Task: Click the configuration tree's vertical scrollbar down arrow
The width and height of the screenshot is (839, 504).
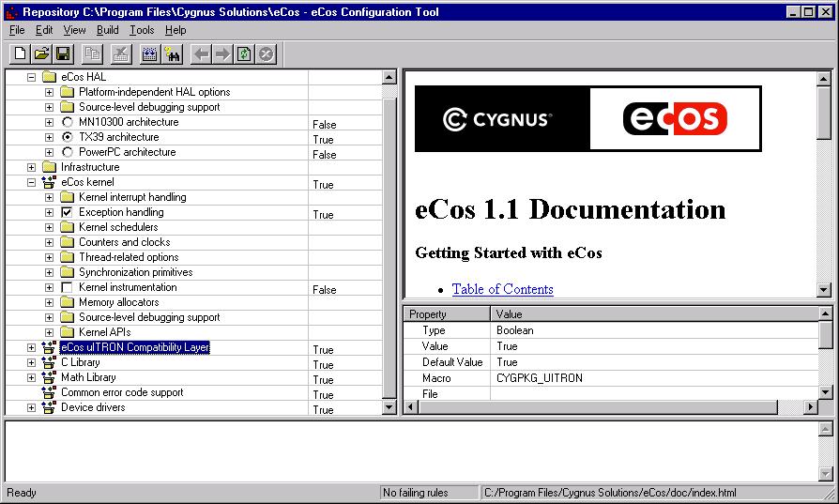Action: pyautogui.click(x=389, y=406)
